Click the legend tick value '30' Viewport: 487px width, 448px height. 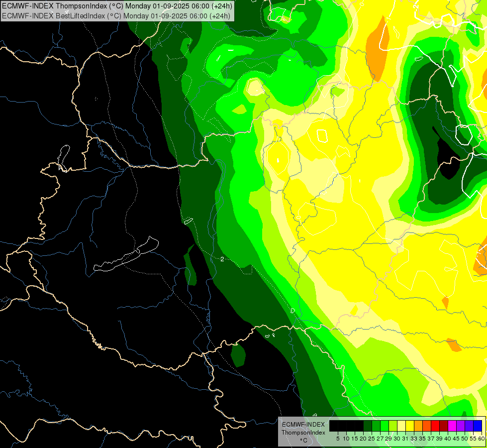397,439
